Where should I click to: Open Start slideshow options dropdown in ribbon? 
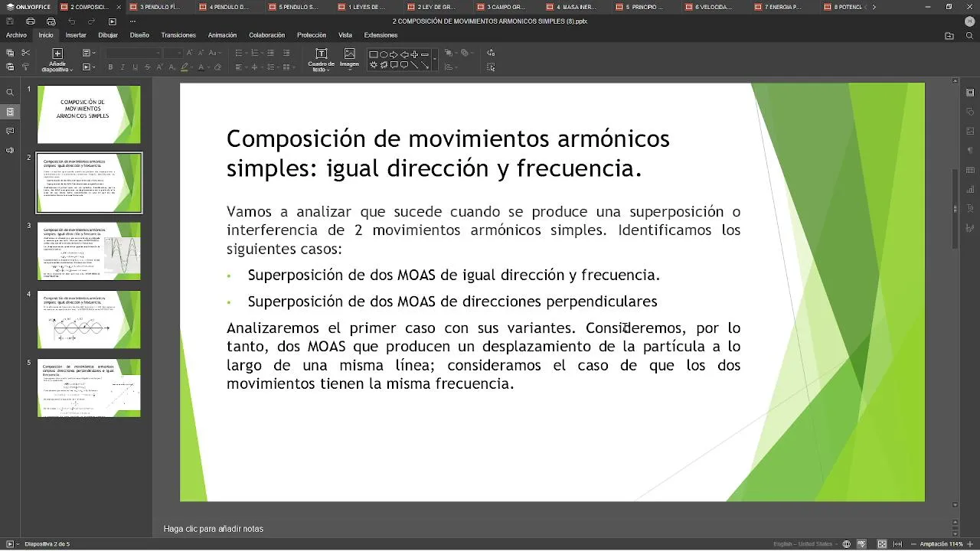pyautogui.click(x=90, y=67)
